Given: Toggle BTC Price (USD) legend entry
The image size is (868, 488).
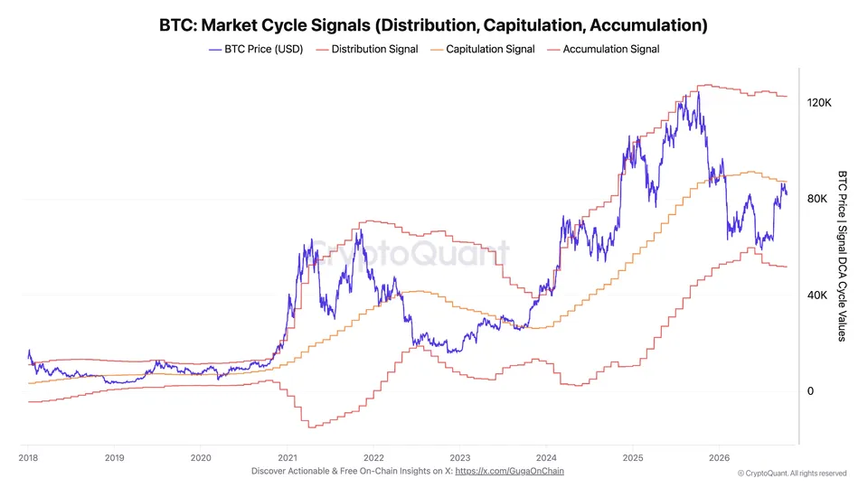Looking at the screenshot, I should (x=256, y=49).
